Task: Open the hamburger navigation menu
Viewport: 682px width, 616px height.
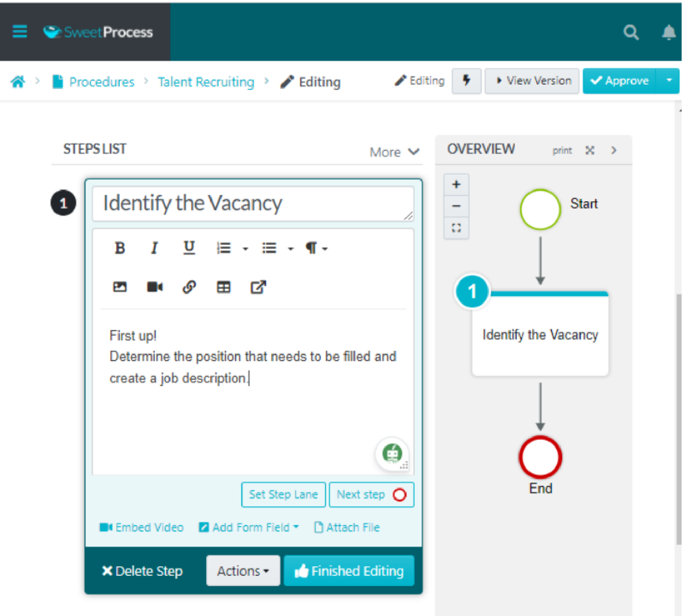Action: (x=20, y=32)
